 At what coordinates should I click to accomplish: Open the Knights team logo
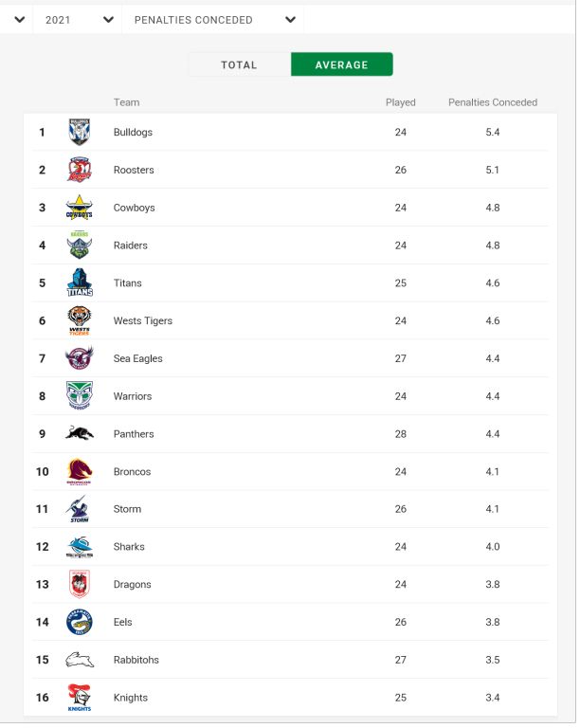[x=80, y=698]
